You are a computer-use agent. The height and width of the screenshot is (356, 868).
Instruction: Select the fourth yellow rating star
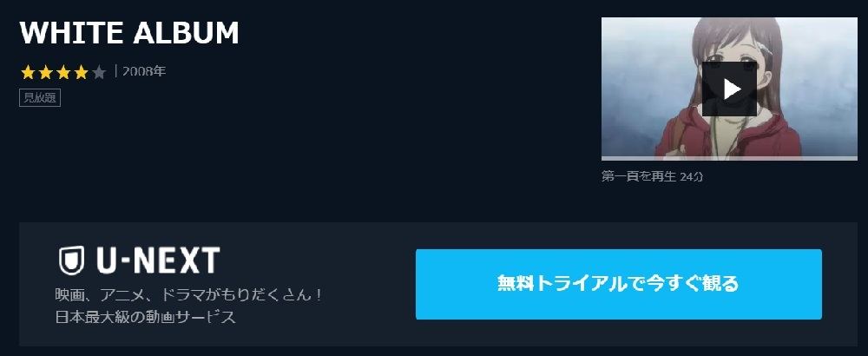tap(81, 72)
